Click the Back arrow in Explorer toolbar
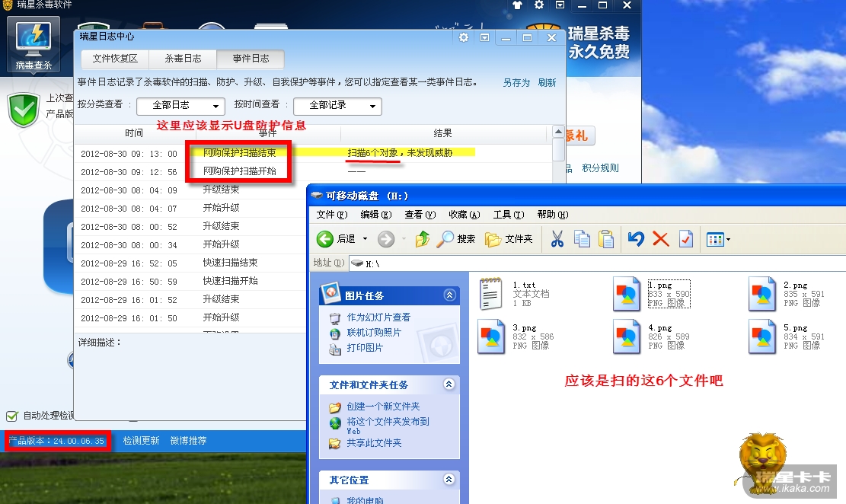Screen dimensions: 846x504 point(325,238)
